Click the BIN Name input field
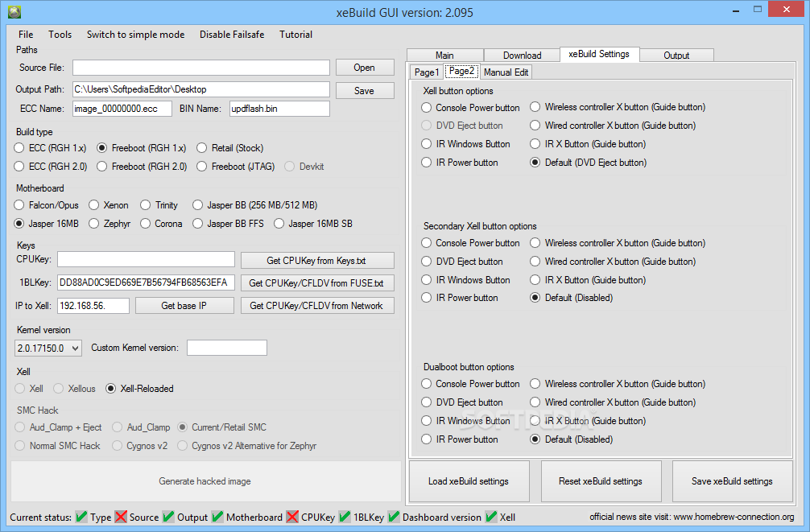Image resolution: width=810 pixels, height=532 pixels. point(279,109)
